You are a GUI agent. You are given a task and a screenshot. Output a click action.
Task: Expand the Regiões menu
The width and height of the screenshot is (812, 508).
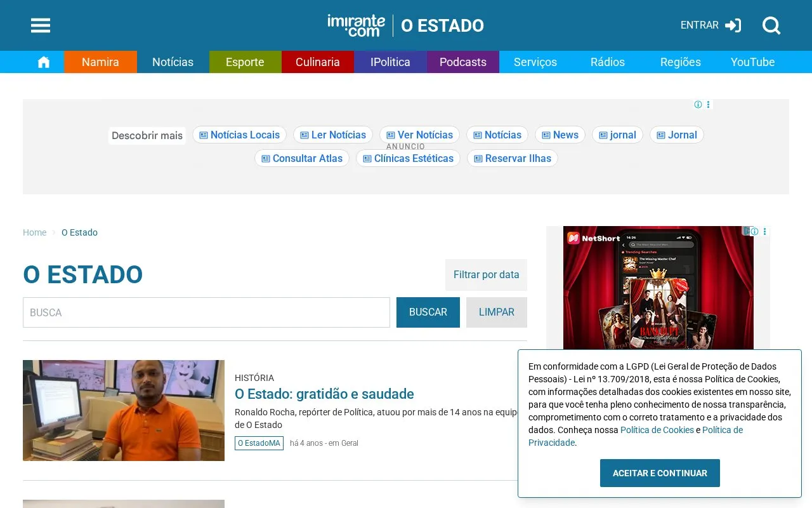tap(681, 62)
